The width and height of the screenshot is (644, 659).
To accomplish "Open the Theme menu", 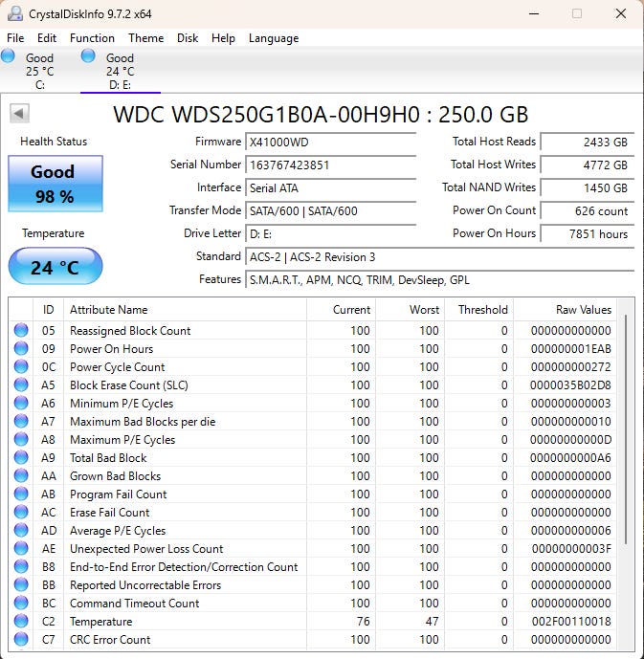I will tap(145, 38).
